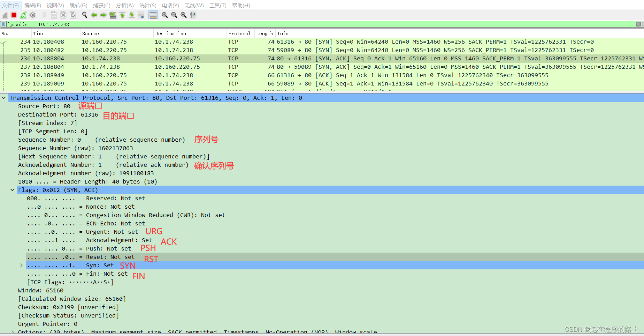The height and width of the screenshot is (336, 644).
Task: Clear the display filter
Action: [638, 24]
